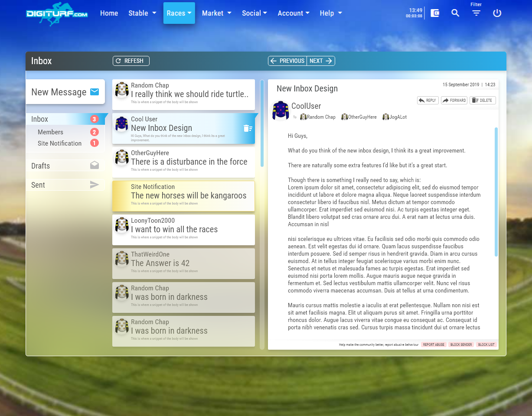Click the date 15 September 2019
The image size is (532, 416).
click(x=461, y=85)
